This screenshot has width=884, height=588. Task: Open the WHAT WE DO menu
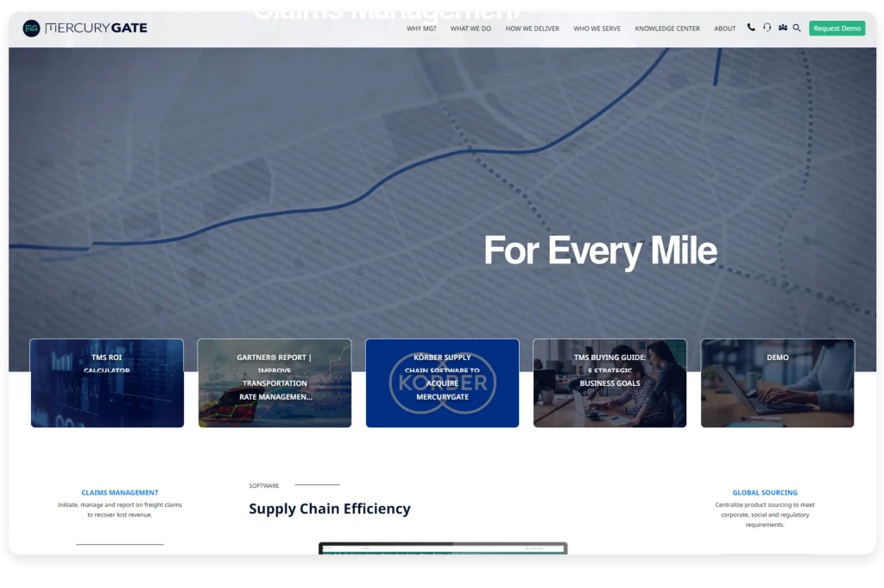(x=470, y=28)
